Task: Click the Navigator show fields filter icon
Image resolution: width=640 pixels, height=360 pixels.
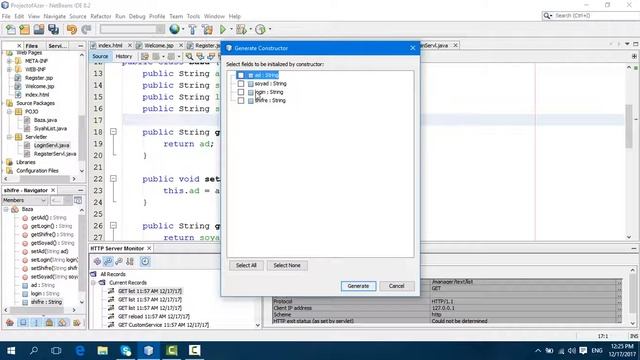Action: pos(23,323)
